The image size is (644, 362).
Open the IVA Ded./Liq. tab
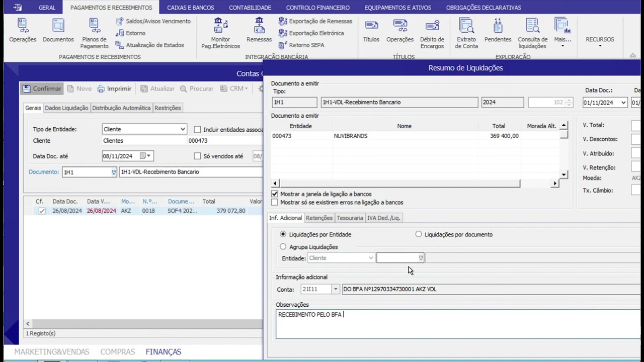click(x=383, y=218)
